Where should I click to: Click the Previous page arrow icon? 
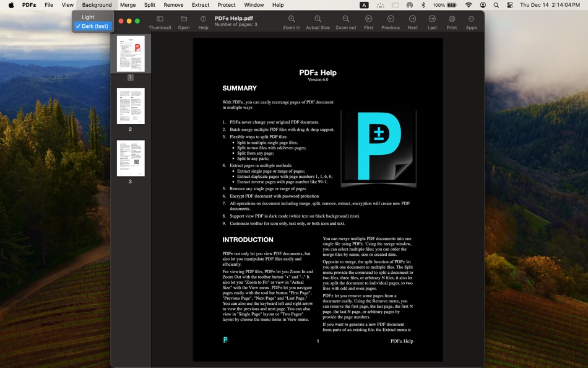click(x=391, y=19)
